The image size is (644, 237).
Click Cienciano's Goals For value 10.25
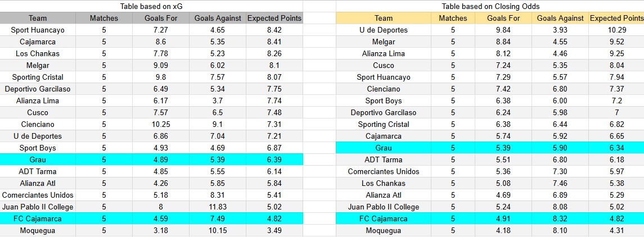pyautogui.click(x=161, y=124)
